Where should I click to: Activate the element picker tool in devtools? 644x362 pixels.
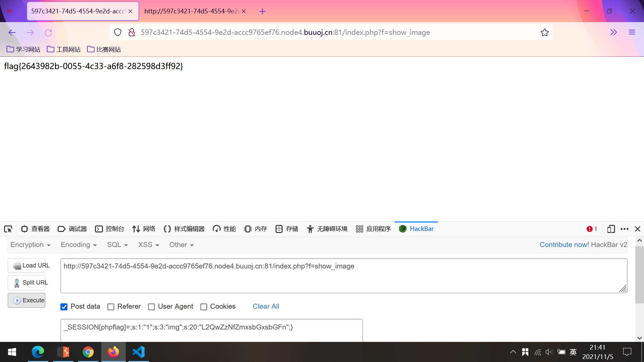click(x=8, y=229)
